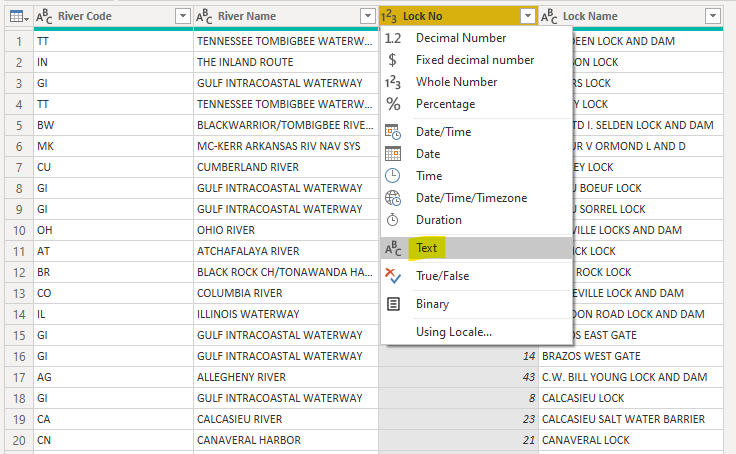Click the ABC type icon on River Name header

pos(204,16)
